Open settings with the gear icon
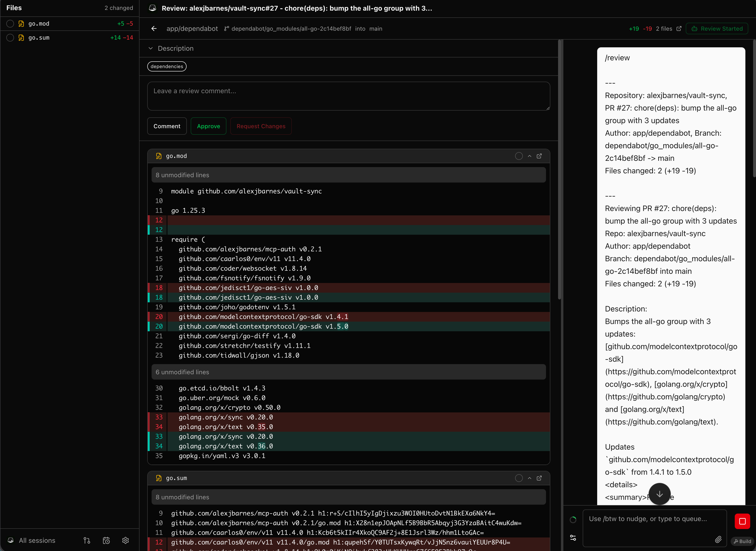This screenshot has width=756, height=551. 125,540
